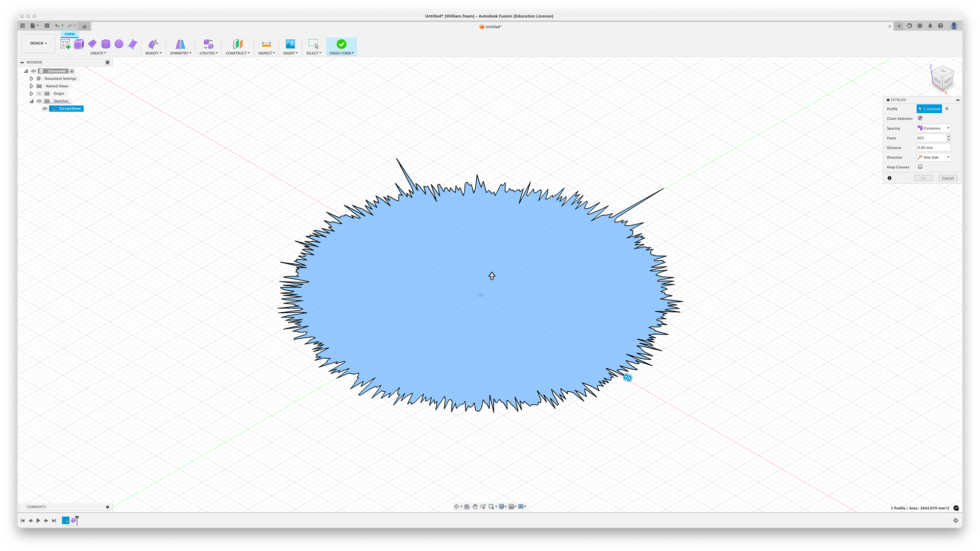
Task: Add a new document tab
Action: [899, 26]
